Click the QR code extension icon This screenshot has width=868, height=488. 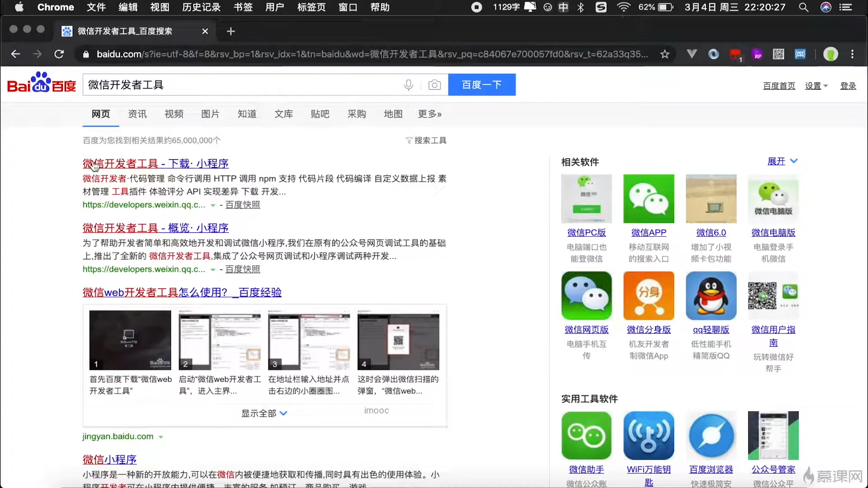pos(778,54)
